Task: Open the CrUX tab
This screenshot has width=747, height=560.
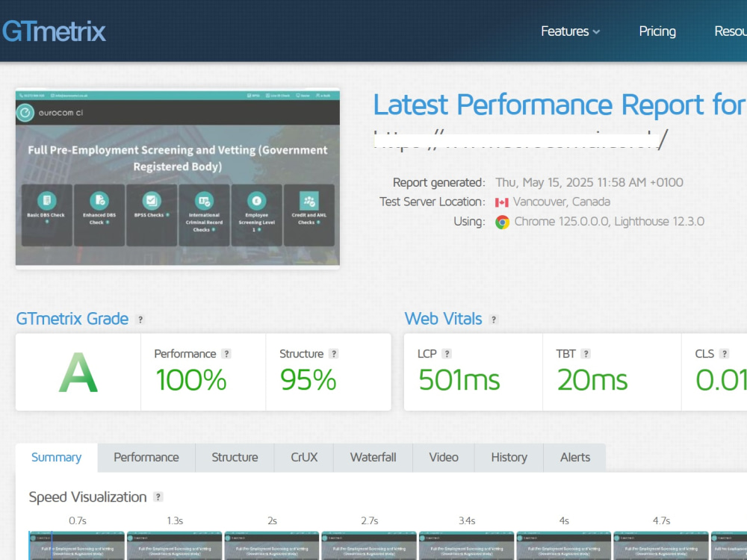Action: click(304, 458)
